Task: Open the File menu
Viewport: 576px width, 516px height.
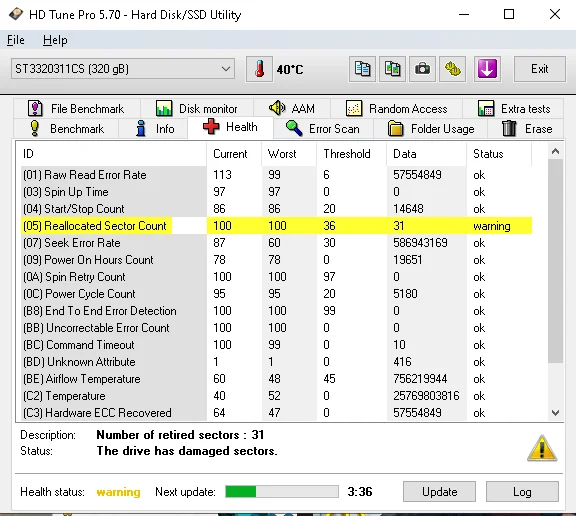Action: point(16,40)
